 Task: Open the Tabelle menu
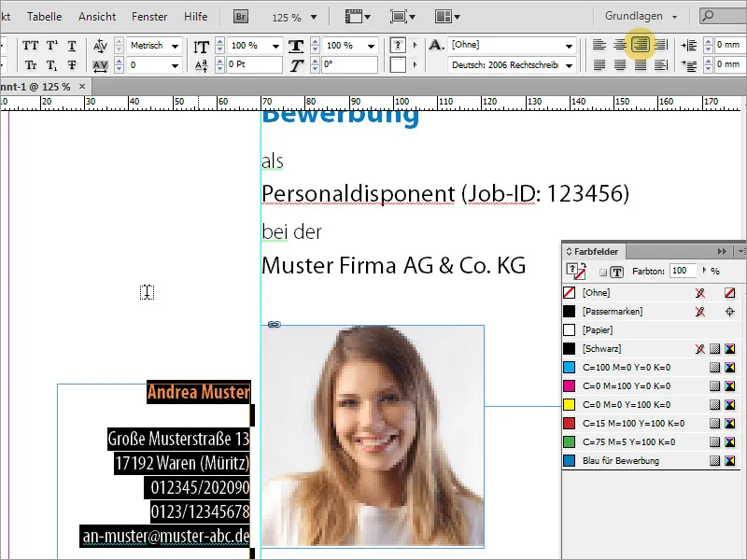pos(45,17)
